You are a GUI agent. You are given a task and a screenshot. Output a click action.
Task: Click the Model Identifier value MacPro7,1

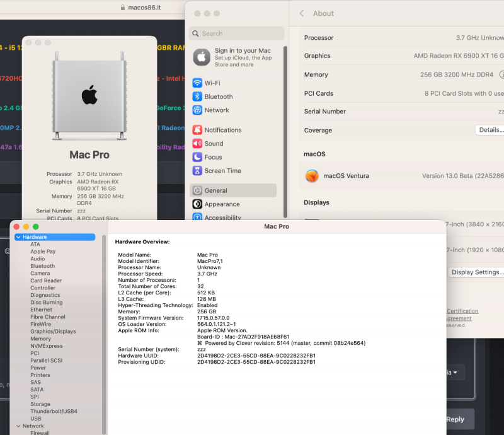(210, 261)
